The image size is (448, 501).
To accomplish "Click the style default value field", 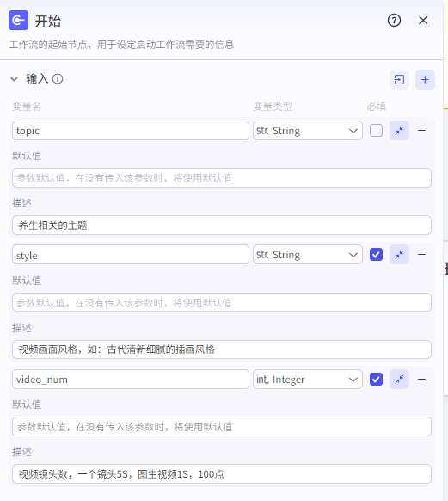I will (222, 302).
